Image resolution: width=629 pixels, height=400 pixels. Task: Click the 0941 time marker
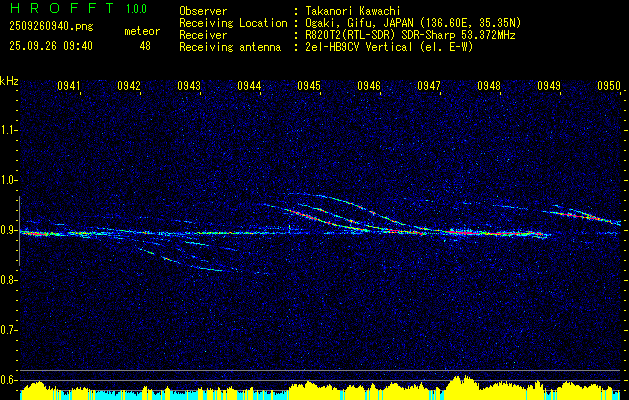(x=69, y=86)
